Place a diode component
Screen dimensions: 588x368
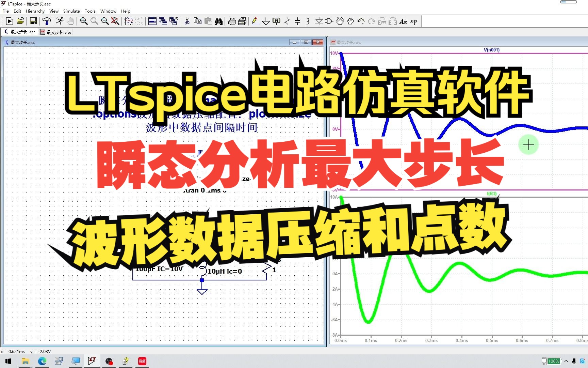[319, 21]
